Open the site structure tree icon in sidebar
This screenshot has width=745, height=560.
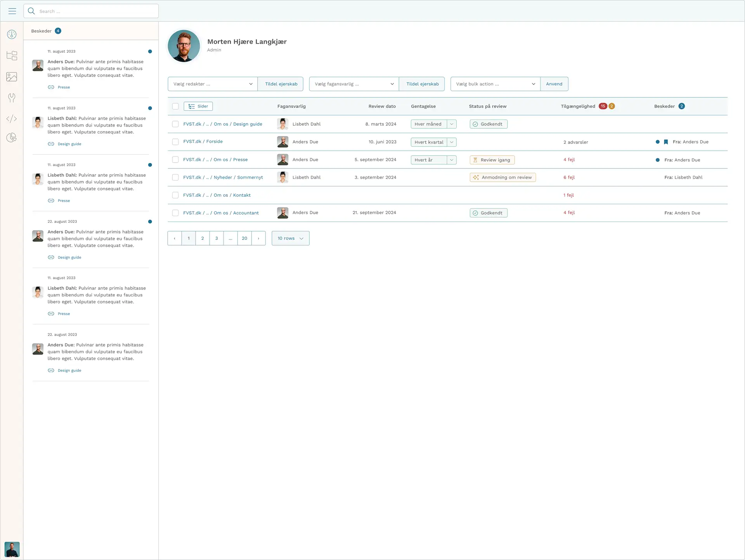12,55
